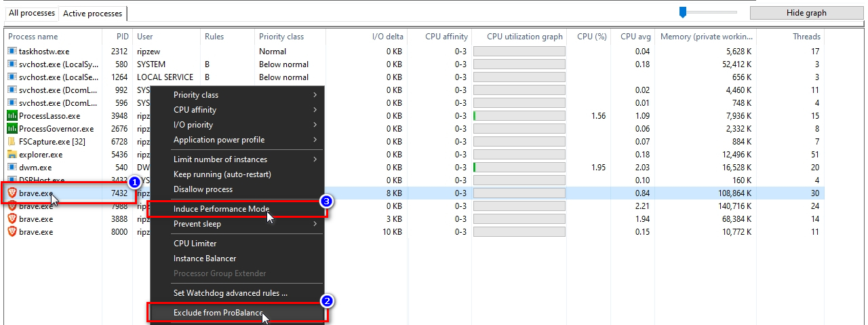Viewport: 868px width, 325px height.
Task: Open the Prevent sleep submenu
Action: (236, 224)
